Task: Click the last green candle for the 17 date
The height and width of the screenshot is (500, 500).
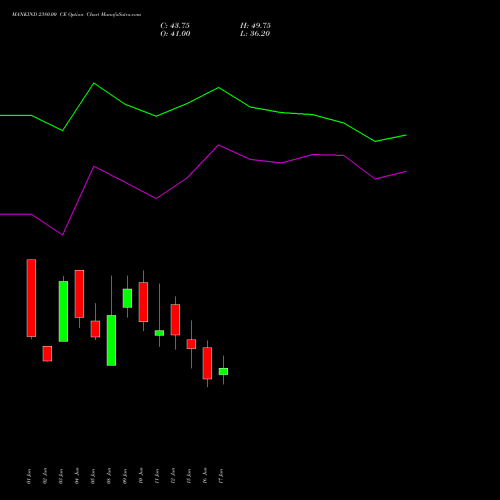Action: point(223,371)
